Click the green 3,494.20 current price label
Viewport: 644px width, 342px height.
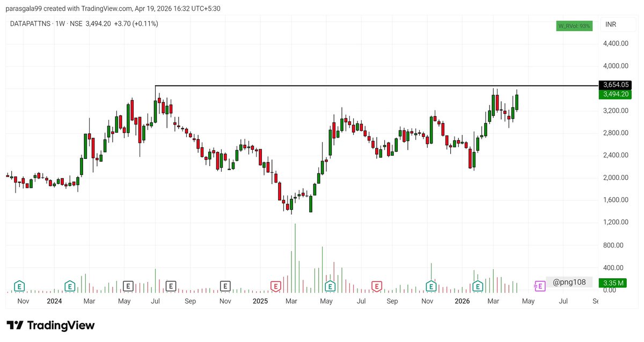tap(615, 94)
